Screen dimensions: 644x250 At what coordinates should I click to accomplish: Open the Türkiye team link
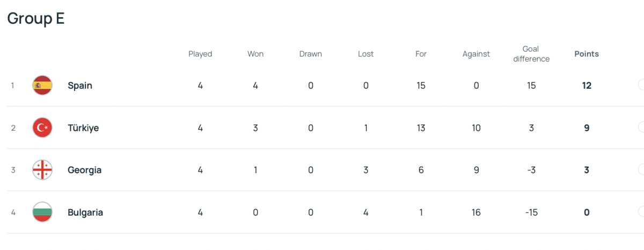coord(83,128)
